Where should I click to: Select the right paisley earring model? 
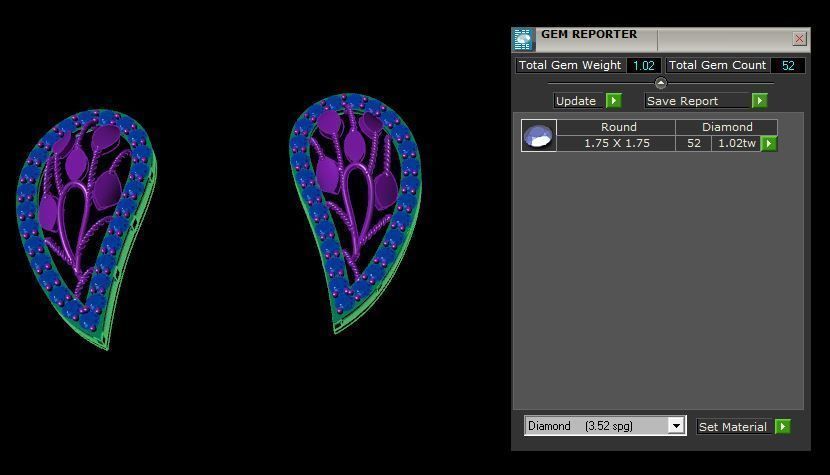click(355, 213)
